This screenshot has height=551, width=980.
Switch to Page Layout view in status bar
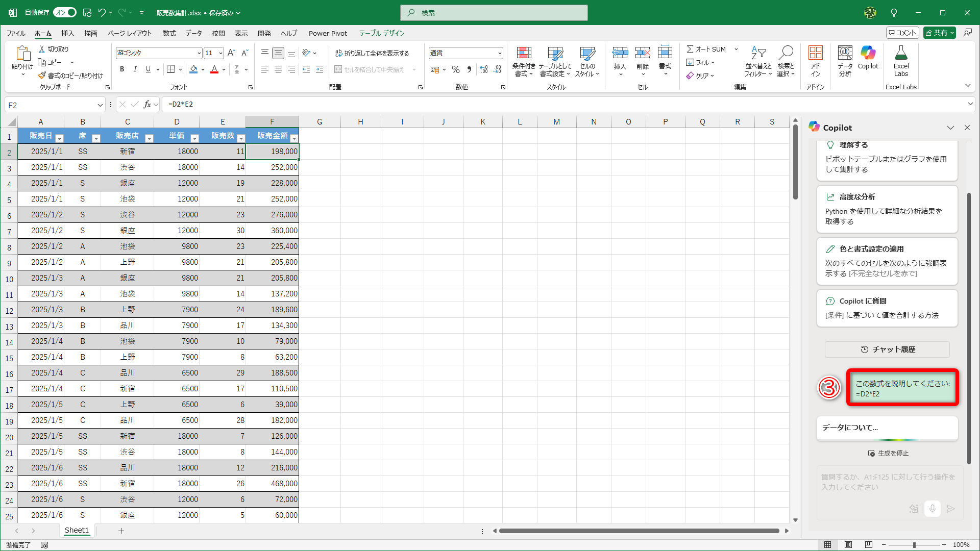point(848,544)
